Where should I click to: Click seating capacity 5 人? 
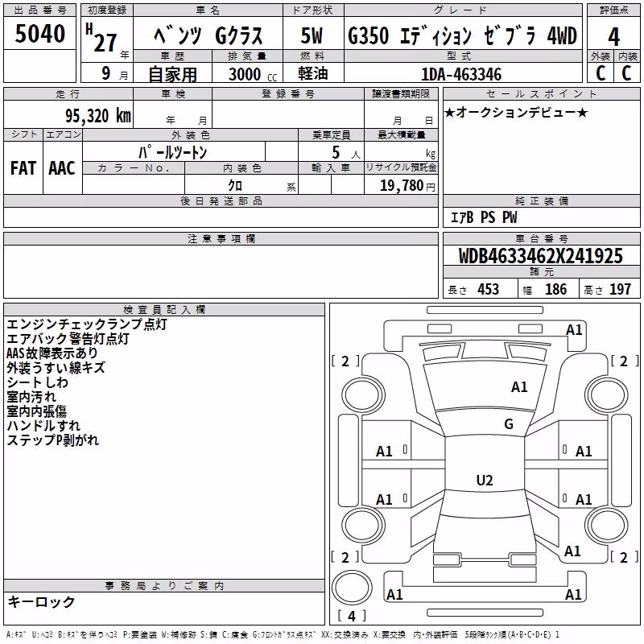pos(346,153)
